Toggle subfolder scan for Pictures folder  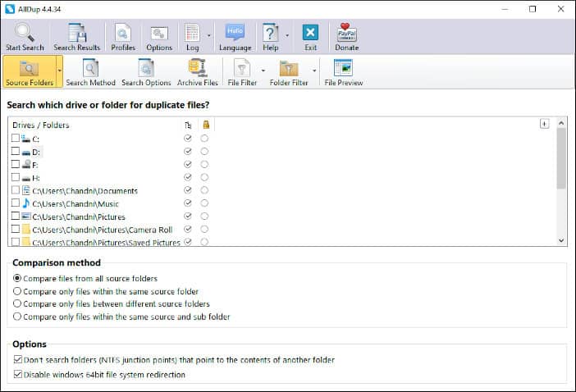pyautogui.click(x=188, y=216)
